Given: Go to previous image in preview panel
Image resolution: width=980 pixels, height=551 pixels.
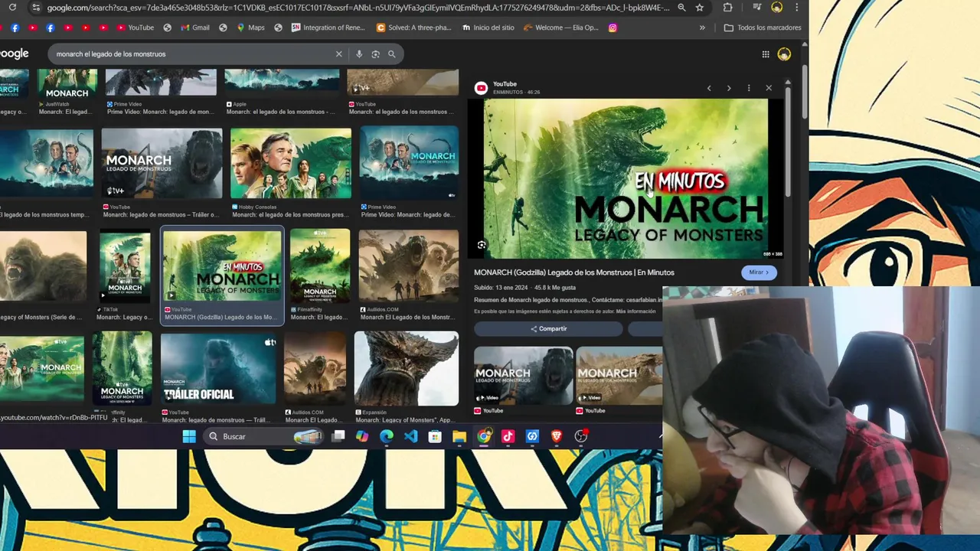Looking at the screenshot, I should [709, 88].
